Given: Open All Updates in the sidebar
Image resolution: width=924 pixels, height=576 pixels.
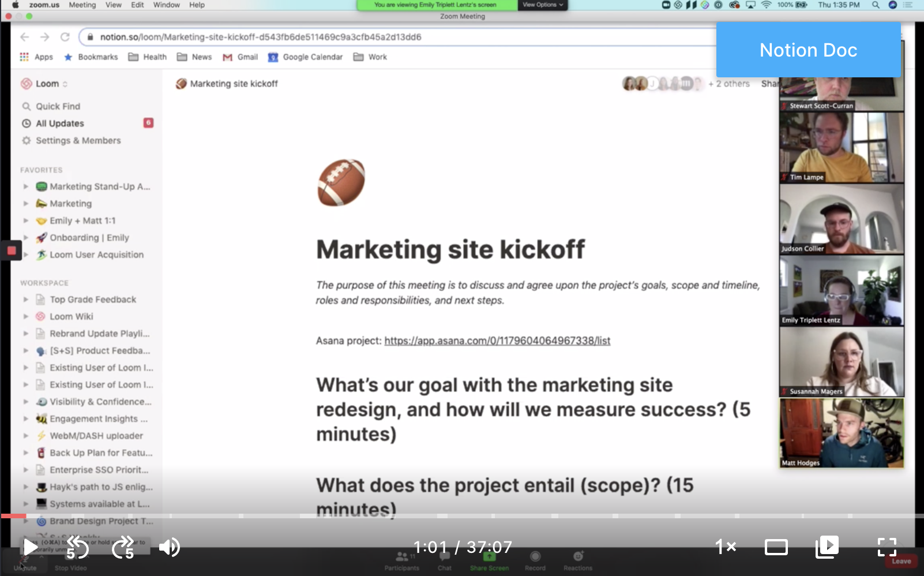Looking at the screenshot, I should (60, 124).
